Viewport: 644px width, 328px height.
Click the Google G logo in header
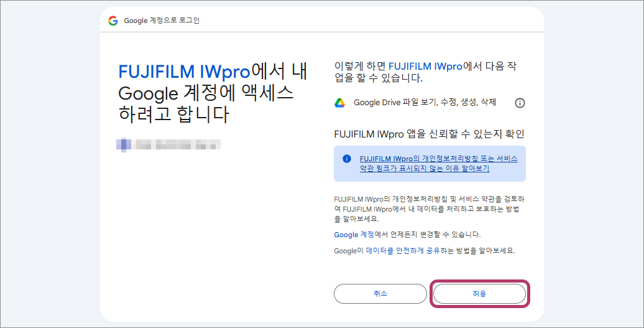(x=113, y=21)
